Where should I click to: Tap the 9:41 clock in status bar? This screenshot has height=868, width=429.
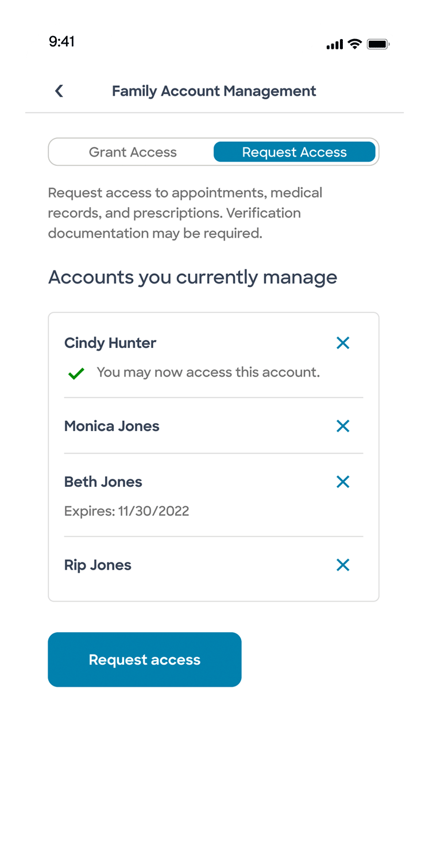click(61, 41)
